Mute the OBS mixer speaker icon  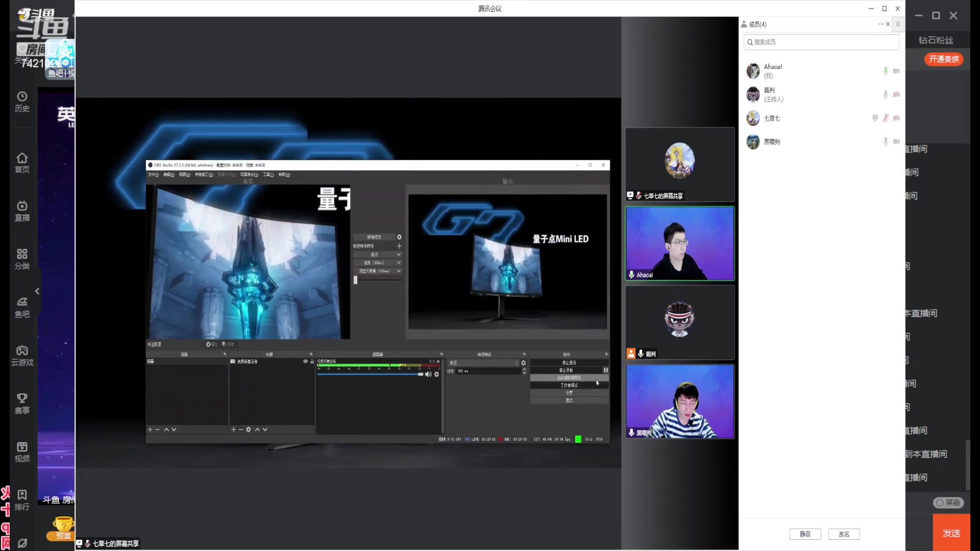click(428, 374)
